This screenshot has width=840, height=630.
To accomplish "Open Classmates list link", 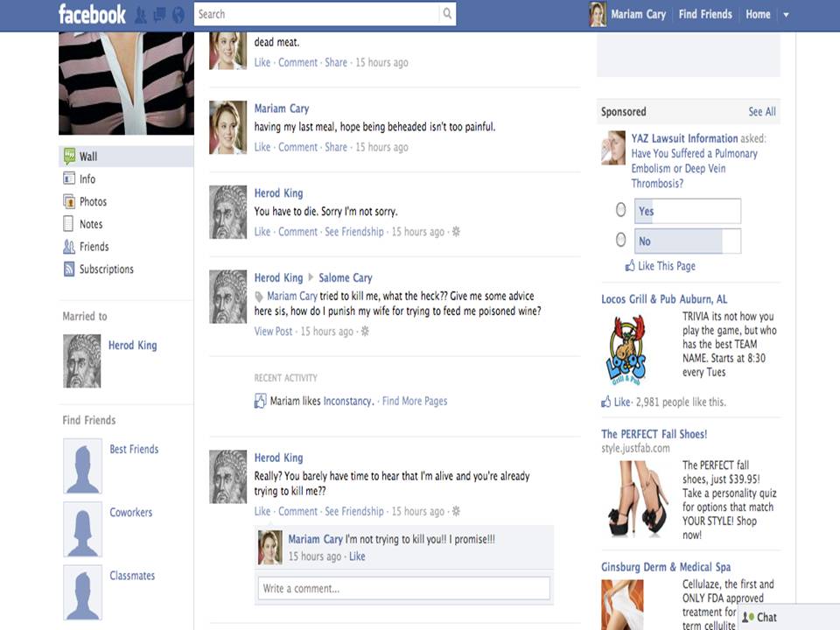I will pyautogui.click(x=132, y=576).
